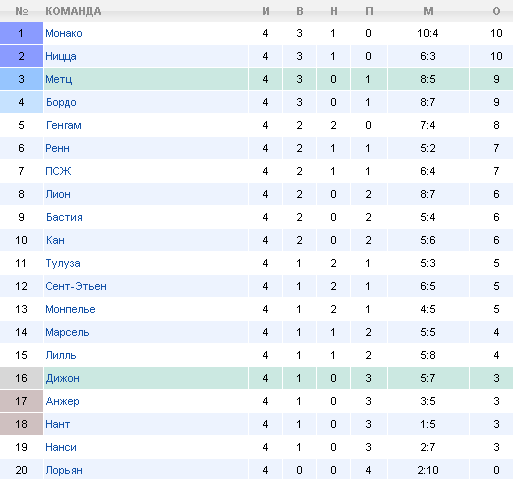Click the Метц team name
The image size is (513, 479).
coord(59,79)
